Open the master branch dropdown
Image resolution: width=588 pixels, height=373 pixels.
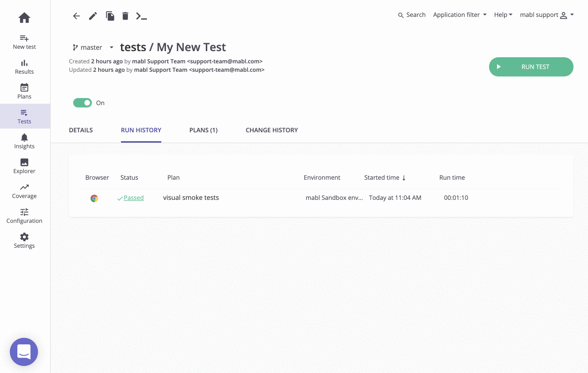pyautogui.click(x=93, y=47)
